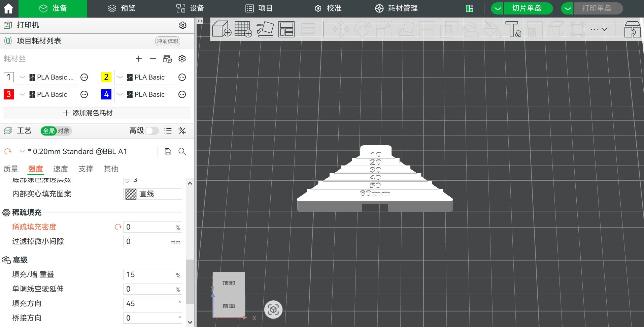Click the Home icon
The width and height of the screenshot is (644, 327).
(x=8, y=8)
